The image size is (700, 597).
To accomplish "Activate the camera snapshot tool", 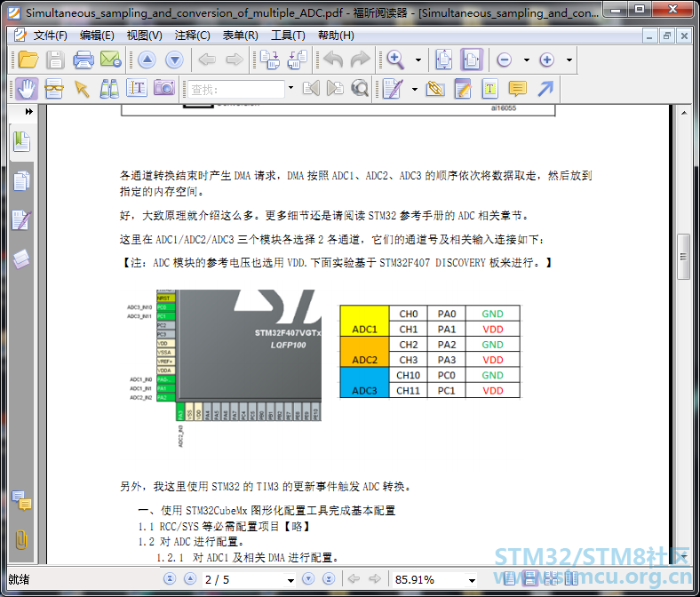I will point(164,88).
